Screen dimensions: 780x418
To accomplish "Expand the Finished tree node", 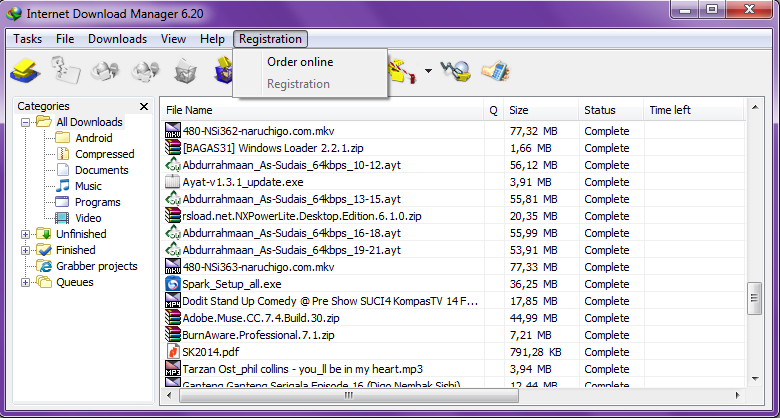I will [x=25, y=250].
